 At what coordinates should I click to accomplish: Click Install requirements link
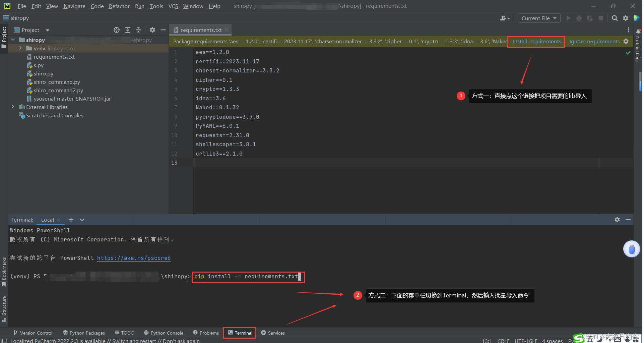click(537, 41)
